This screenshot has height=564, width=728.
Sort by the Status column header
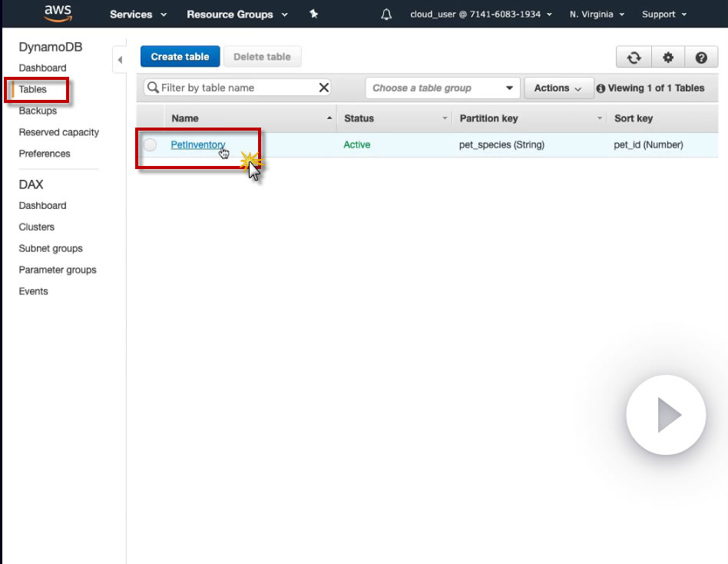coord(395,118)
